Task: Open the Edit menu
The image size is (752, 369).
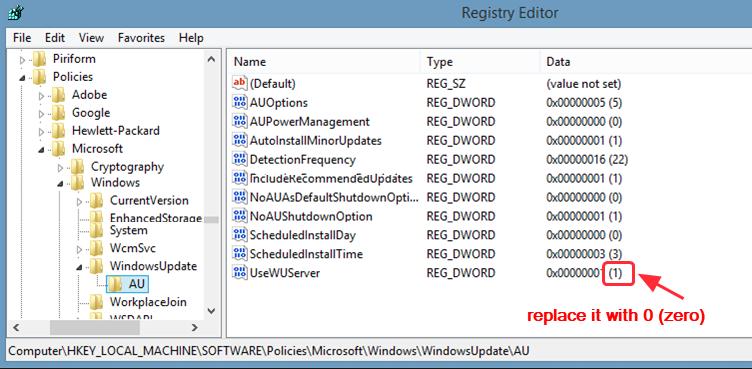Action: click(x=55, y=38)
